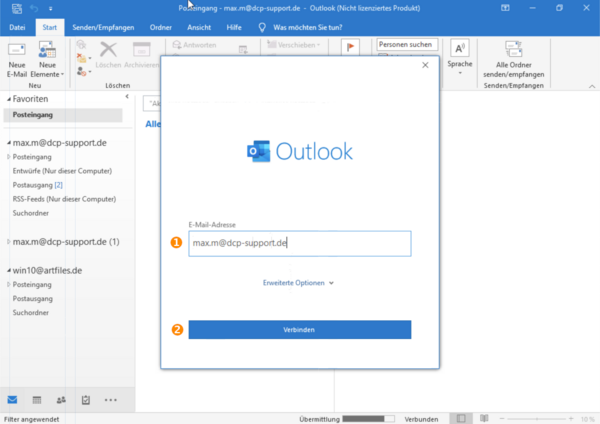Click the Antworten reply button
The image size is (600, 424).
coord(194,45)
